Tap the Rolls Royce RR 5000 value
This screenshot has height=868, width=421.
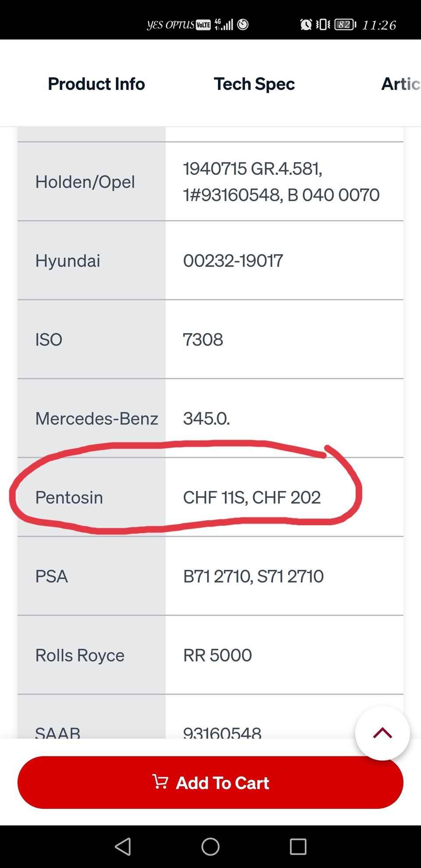coord(218,655)
